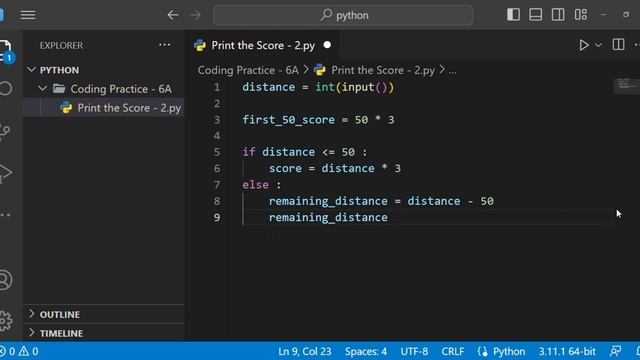
Task: Open the Explorer activity bar icon
Action: (6, 51)
